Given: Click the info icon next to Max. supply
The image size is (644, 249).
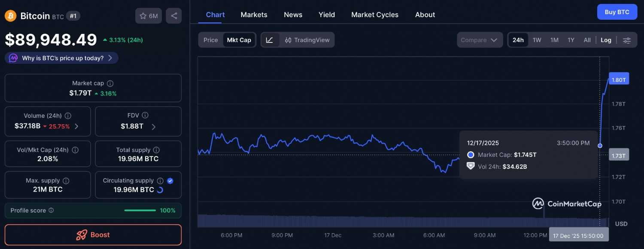Looking at the screenshot, I should pyautogui.click(x=66, y=181).
